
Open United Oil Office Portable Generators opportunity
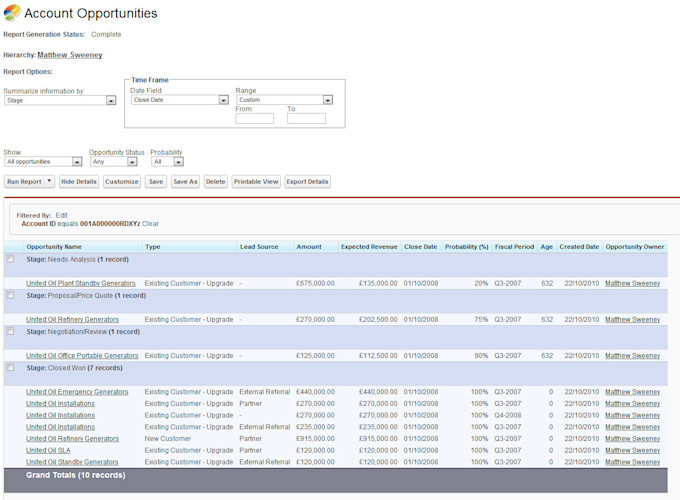click(82, 355)
